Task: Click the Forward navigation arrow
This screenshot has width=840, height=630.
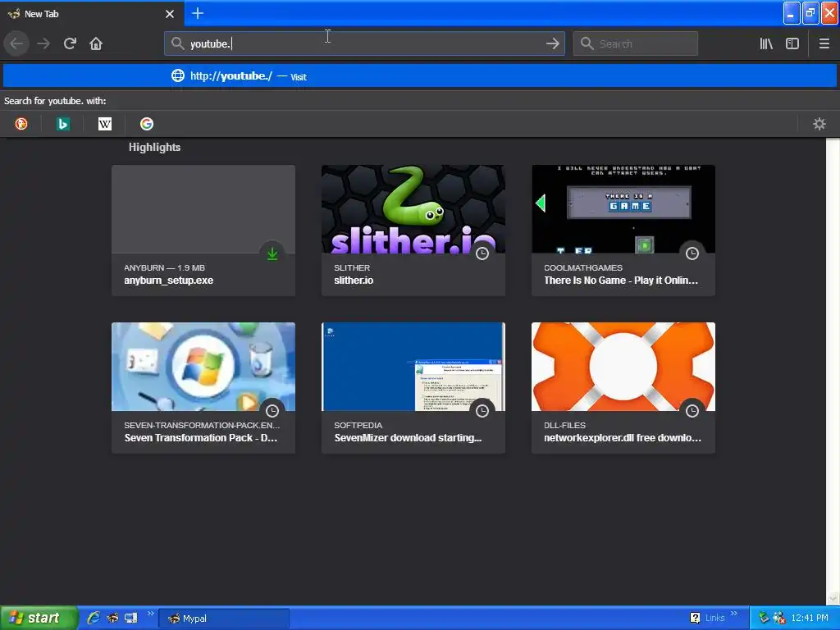Action: [43, 43]
